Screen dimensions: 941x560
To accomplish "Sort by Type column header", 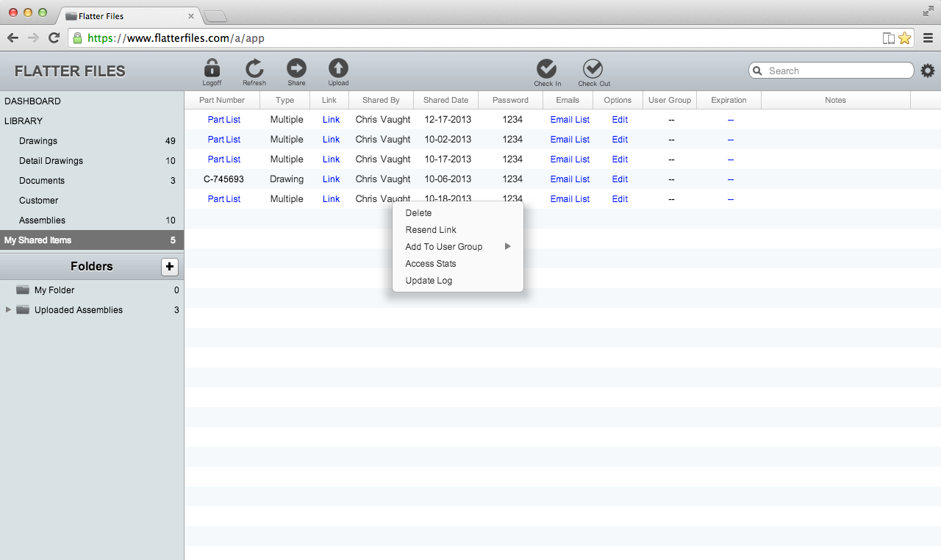I will point(285,100).
